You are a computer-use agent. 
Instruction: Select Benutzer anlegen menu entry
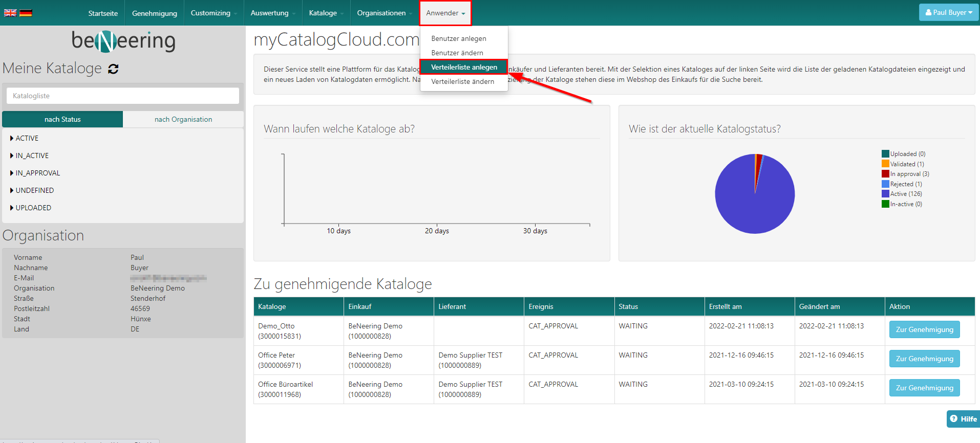(x=459, y=38)
